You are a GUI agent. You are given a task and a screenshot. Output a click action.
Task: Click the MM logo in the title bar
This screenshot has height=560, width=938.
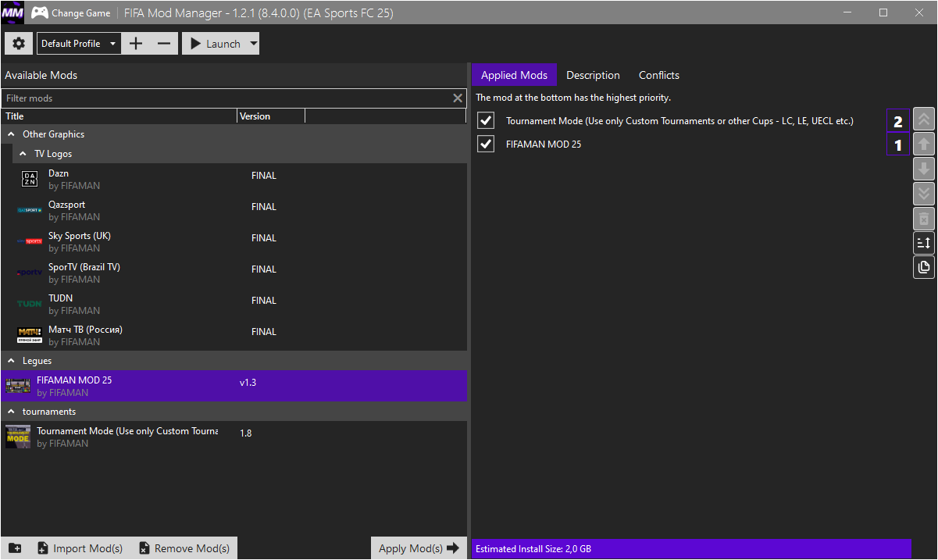pyautogui.click(x=12, y=12)
